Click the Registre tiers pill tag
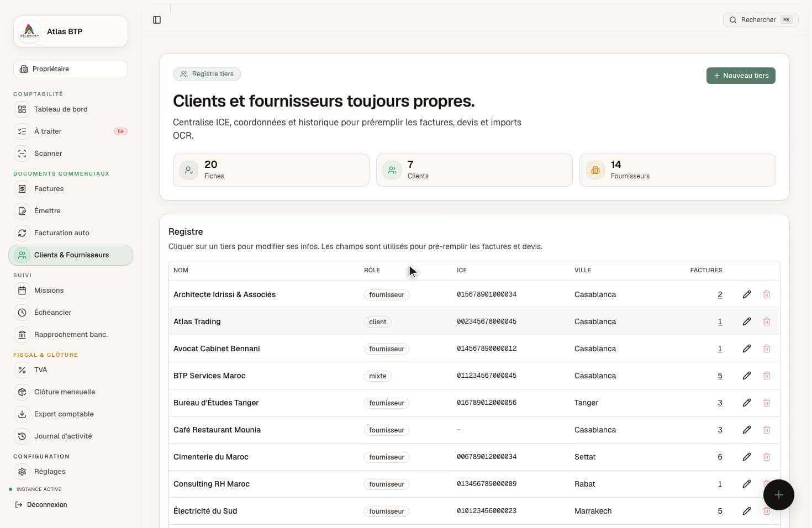This screenshot has width=812, height=528. [207, 74]
